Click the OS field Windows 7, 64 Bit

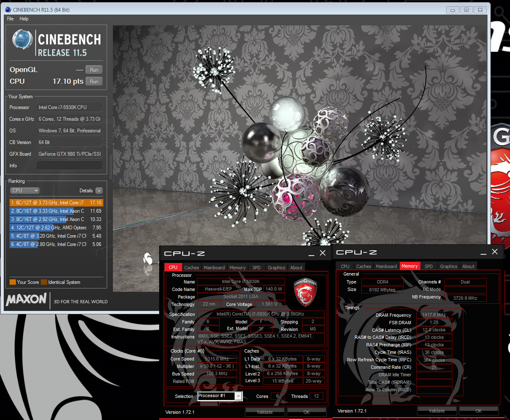70,131
